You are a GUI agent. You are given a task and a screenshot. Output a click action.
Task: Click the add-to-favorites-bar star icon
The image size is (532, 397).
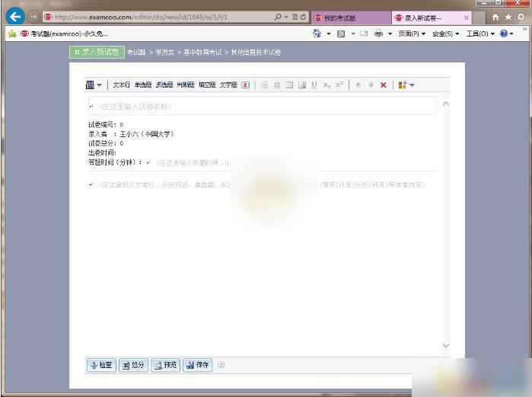(12, 34)
